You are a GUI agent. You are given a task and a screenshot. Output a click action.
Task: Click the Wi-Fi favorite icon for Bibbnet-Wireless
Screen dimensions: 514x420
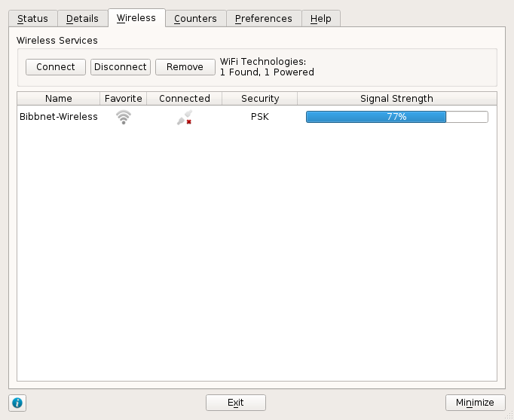coord(123,117)
